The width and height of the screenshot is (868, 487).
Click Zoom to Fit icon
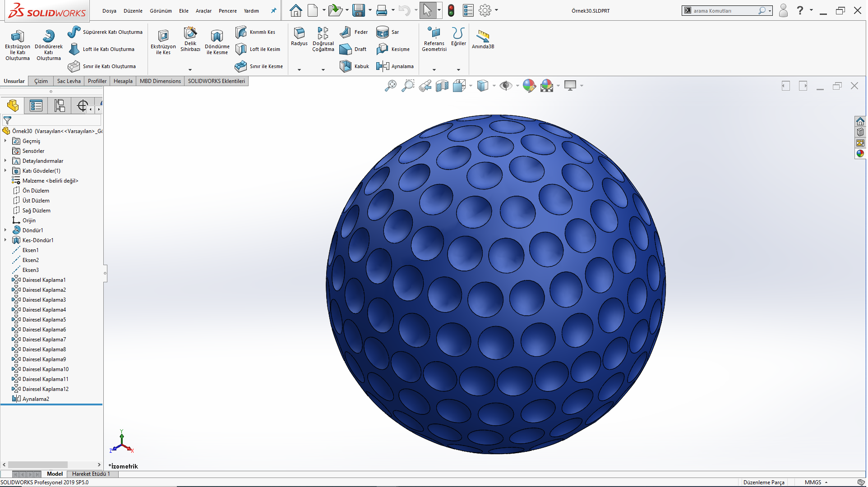click(391, 86)
